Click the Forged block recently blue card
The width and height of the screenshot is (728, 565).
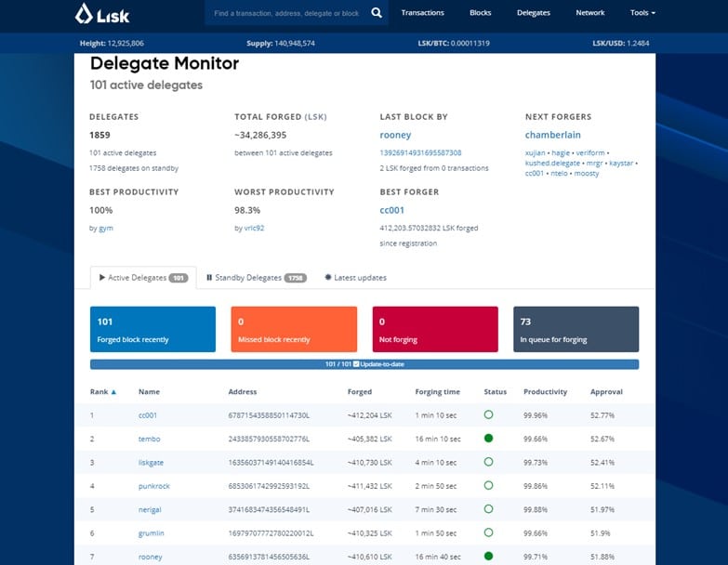pos(152,329)
